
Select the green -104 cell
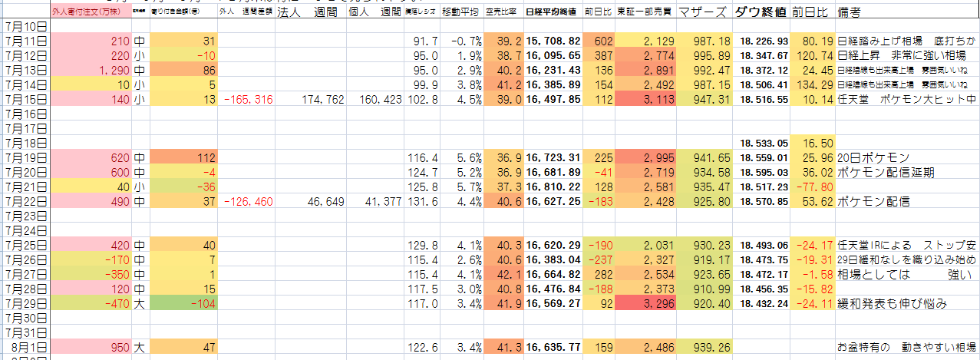point(184,303)
